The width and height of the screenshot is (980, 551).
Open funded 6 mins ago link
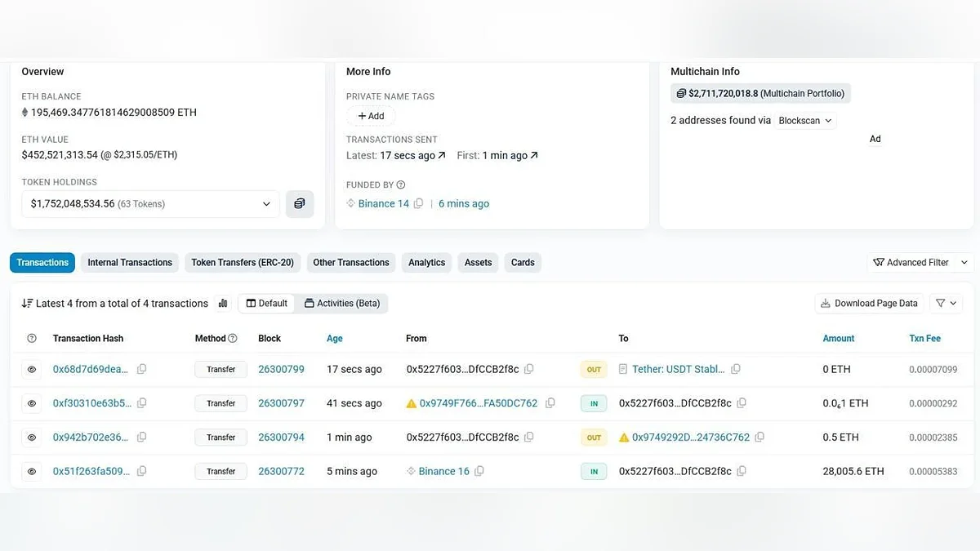[464, 204]
